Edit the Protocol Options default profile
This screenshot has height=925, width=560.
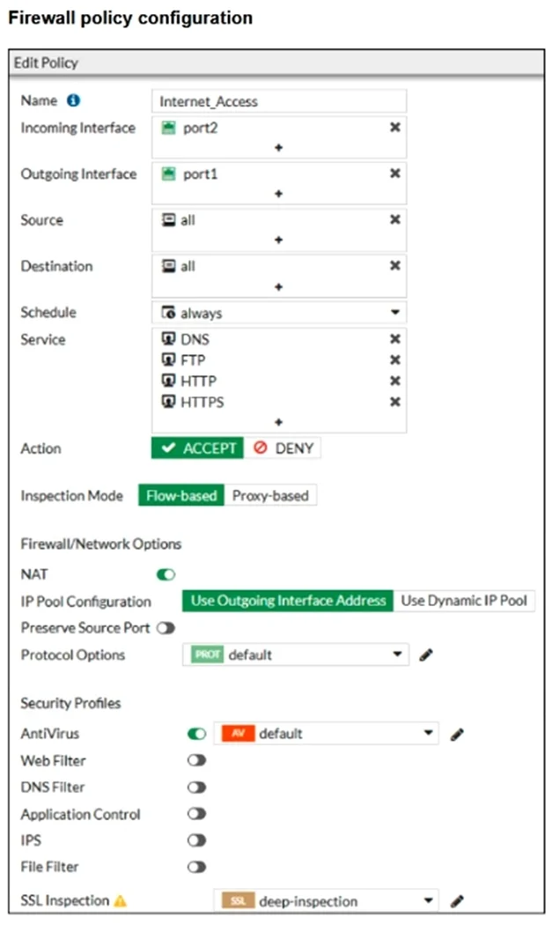pyautogui.click(x=426, y=655)
